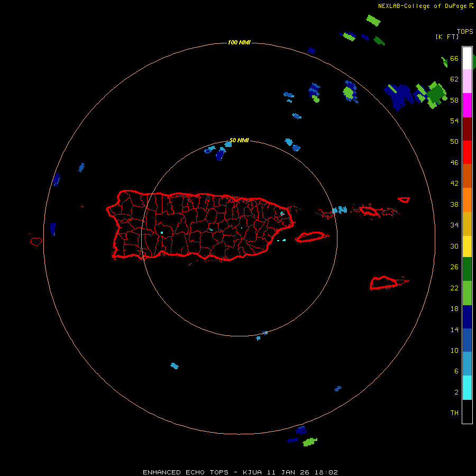Click the '26' scale value

pyautogui.click(x=454, y=267)
